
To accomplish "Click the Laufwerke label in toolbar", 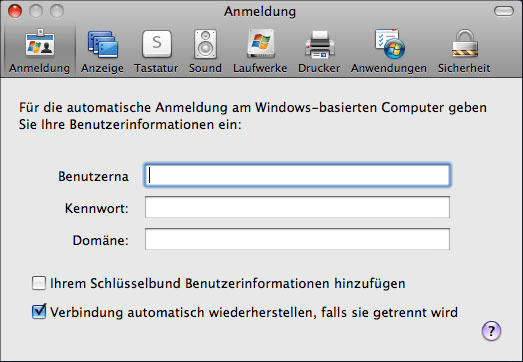I will coord(260,68).
